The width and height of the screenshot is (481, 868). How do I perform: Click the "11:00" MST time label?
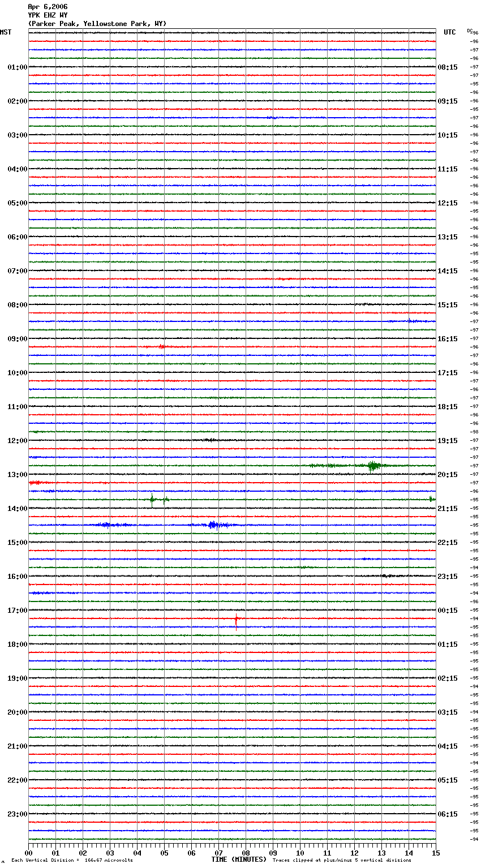(18, 407)
